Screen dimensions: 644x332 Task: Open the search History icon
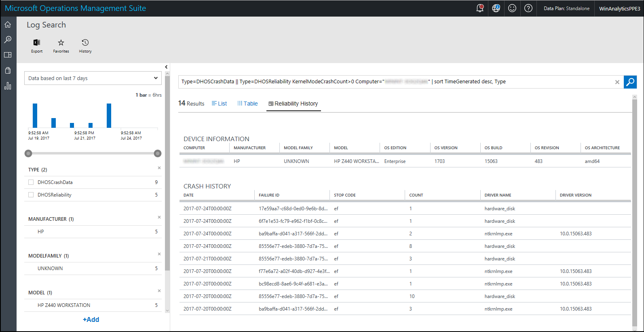[85, 43]
